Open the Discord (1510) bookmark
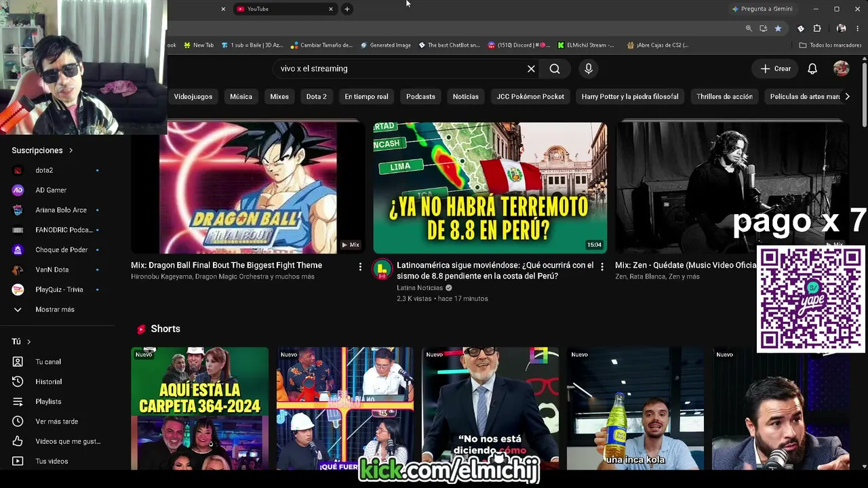The image size is (868, 488). click(518, 45)
